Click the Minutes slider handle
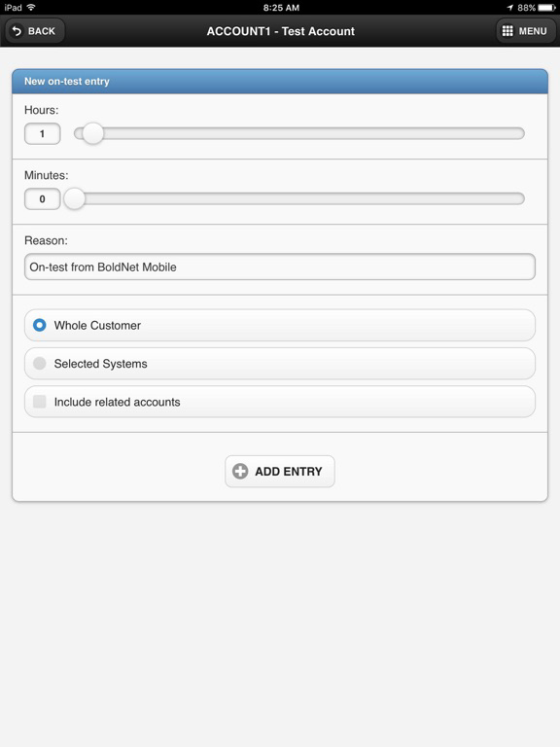Screen dimensions: 560x747 click(74, 198)
